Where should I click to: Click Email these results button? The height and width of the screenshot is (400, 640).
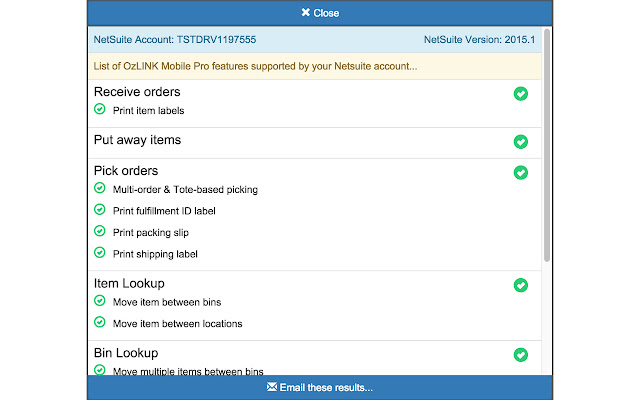coord(320,387)
